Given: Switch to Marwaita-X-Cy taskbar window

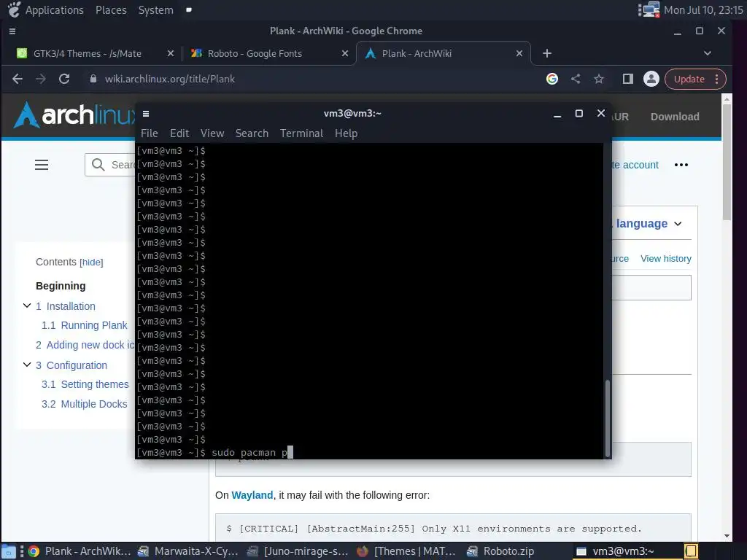Looking at the screenshot, I should coord(188,551).
